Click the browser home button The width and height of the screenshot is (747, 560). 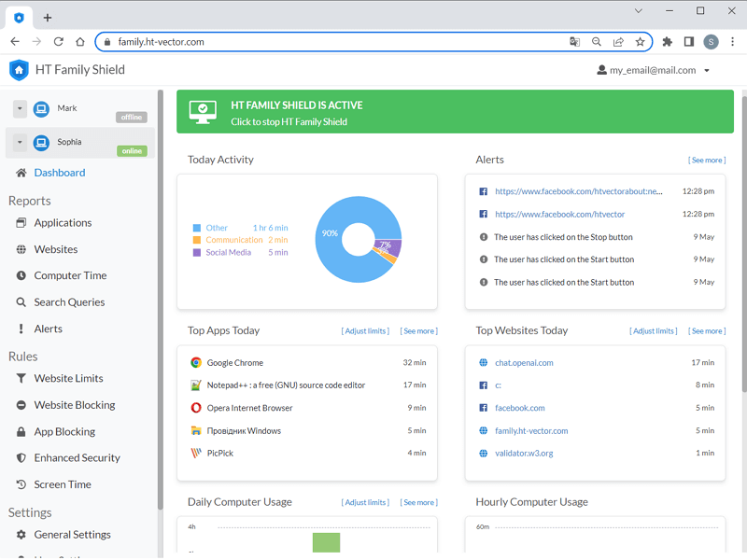click(80, 42)
